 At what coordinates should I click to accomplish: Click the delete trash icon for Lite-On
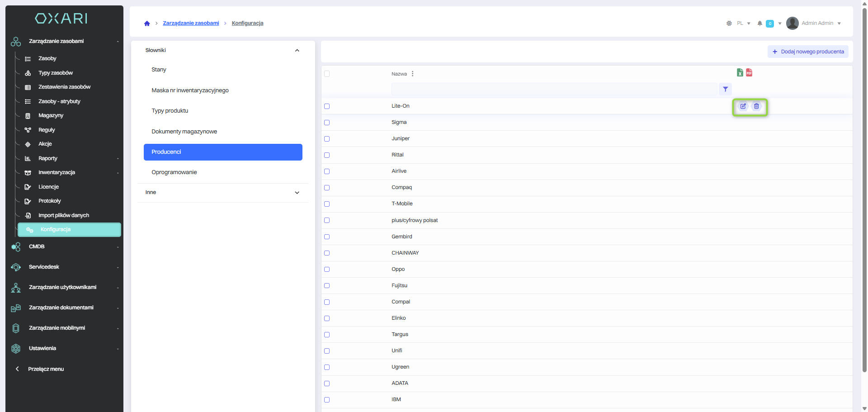(756, 106)
